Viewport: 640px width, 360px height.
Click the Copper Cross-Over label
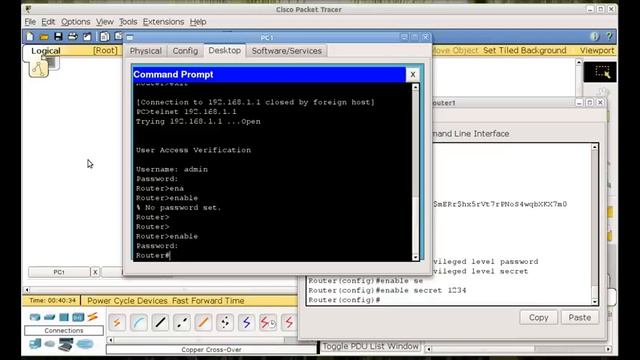(x=211, y=349)
